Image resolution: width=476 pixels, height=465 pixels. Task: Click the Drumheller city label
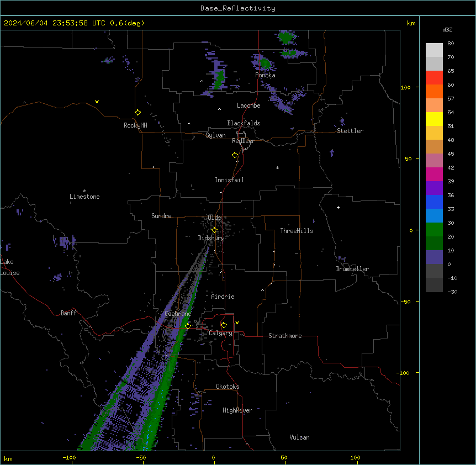tap(352, 269)
